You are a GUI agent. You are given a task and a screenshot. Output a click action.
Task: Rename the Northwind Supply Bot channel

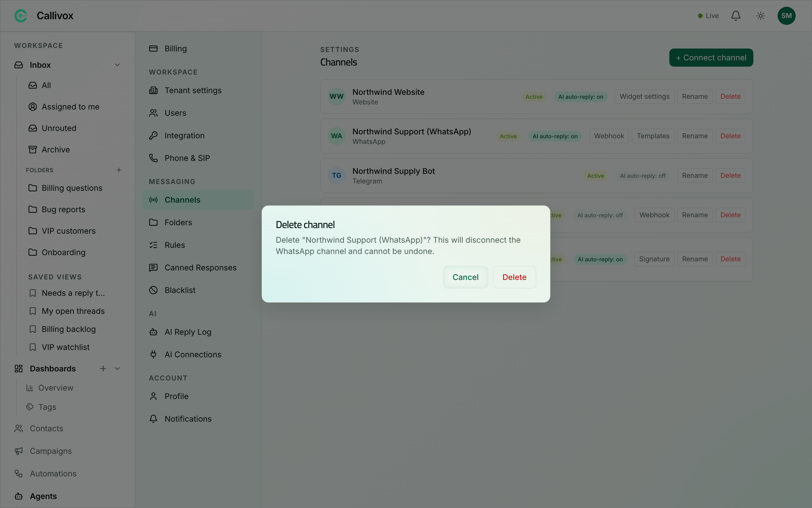click(x=694, y=175)
